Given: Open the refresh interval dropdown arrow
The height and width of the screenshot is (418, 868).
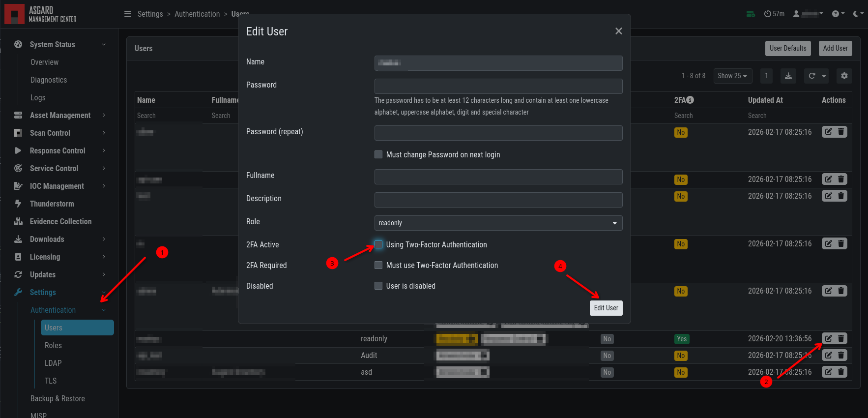Looking at the screenshot, I should [x=824, y=76].
